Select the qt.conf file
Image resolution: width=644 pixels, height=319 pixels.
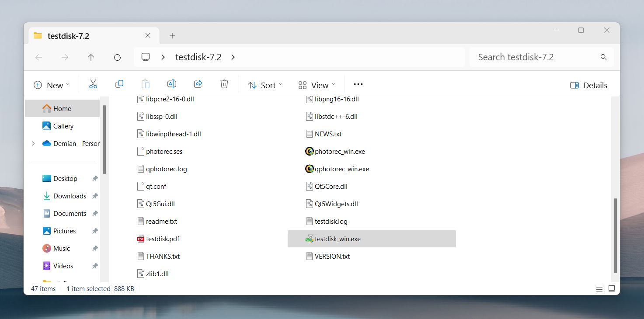tap(152, 187)
